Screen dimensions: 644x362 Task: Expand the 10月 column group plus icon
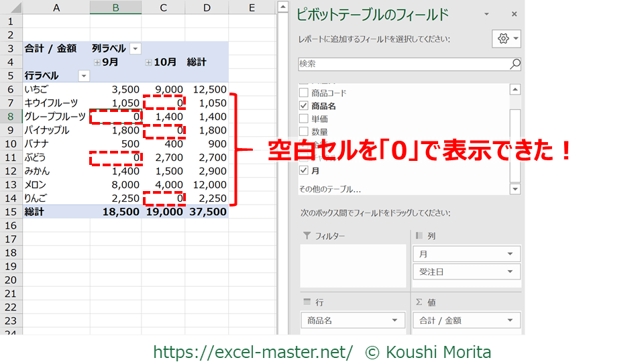(149, 62)
